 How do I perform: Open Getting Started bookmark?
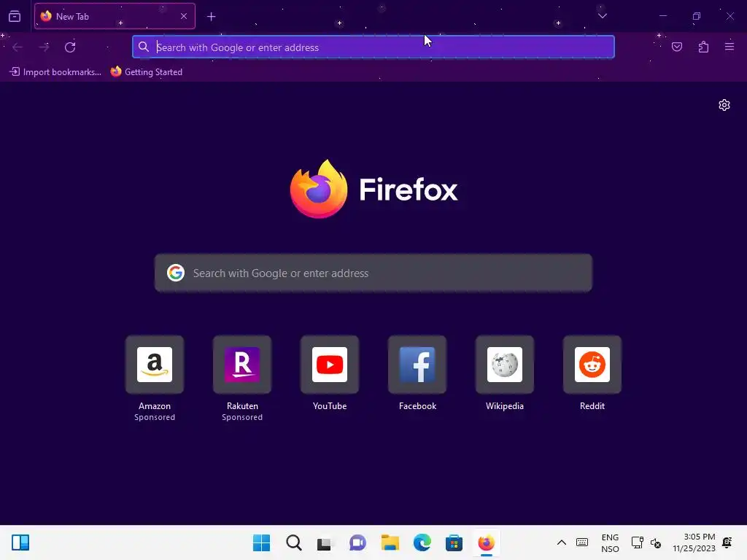point(146,72)
